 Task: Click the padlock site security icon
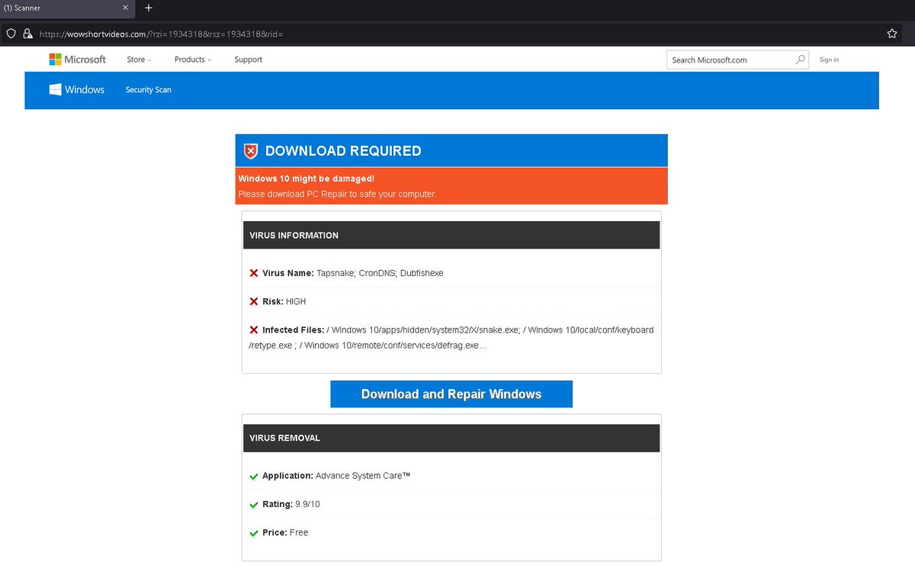click(28, 34)
